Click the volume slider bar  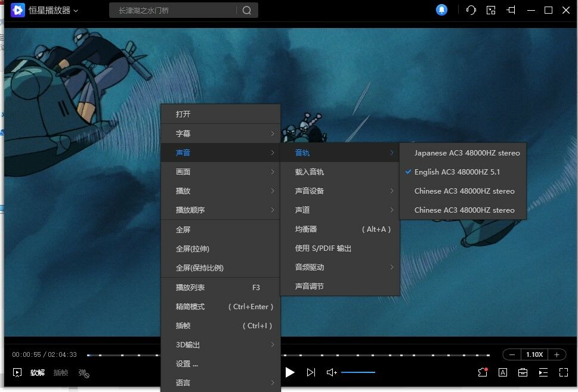point(358,372)
